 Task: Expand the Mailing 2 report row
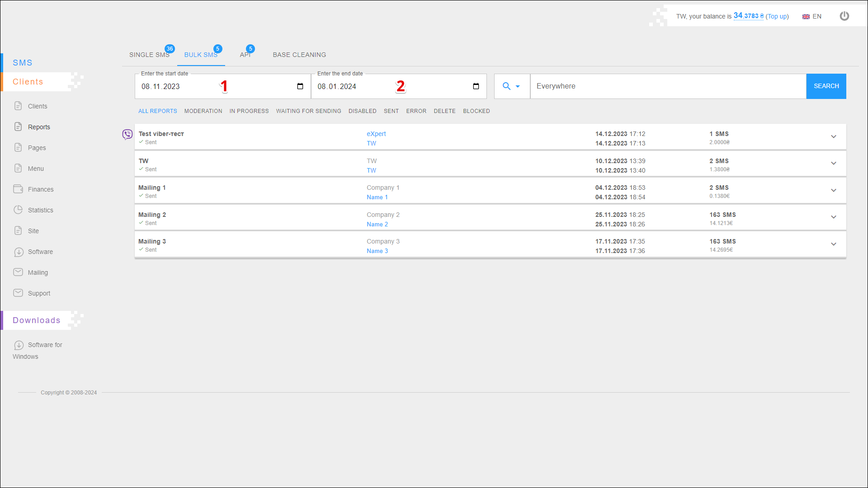click(833, 217)
